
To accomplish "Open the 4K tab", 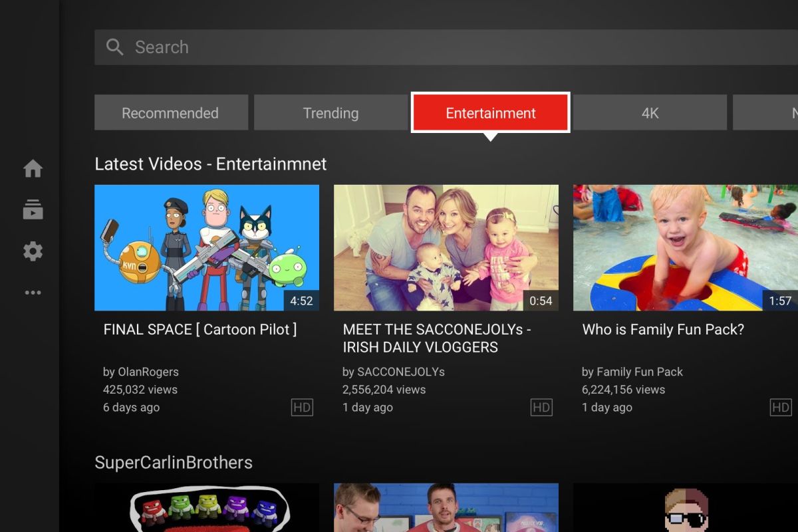I will 650,112.
